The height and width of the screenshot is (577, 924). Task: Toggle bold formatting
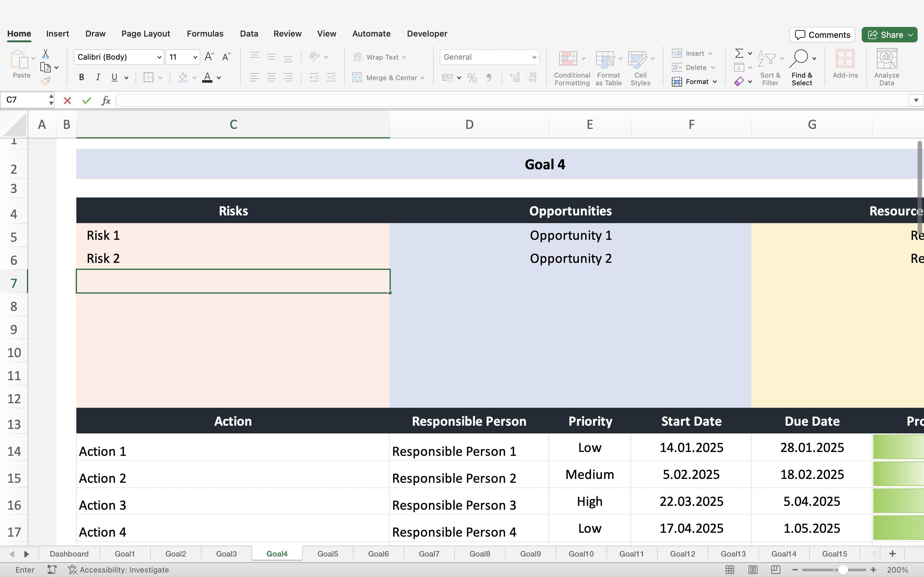click(81, 77)
